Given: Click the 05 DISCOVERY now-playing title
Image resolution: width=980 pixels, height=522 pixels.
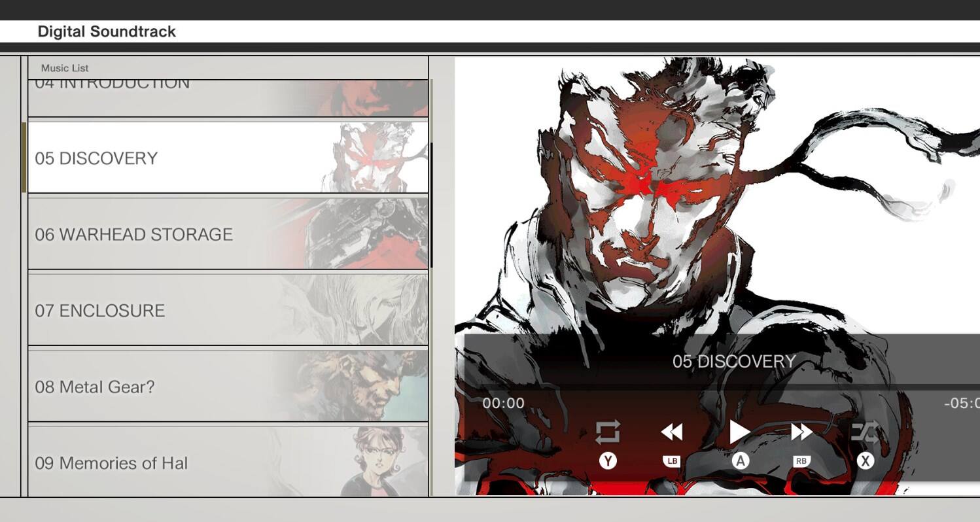Looking at the screenshot, I should pos(734,362).
